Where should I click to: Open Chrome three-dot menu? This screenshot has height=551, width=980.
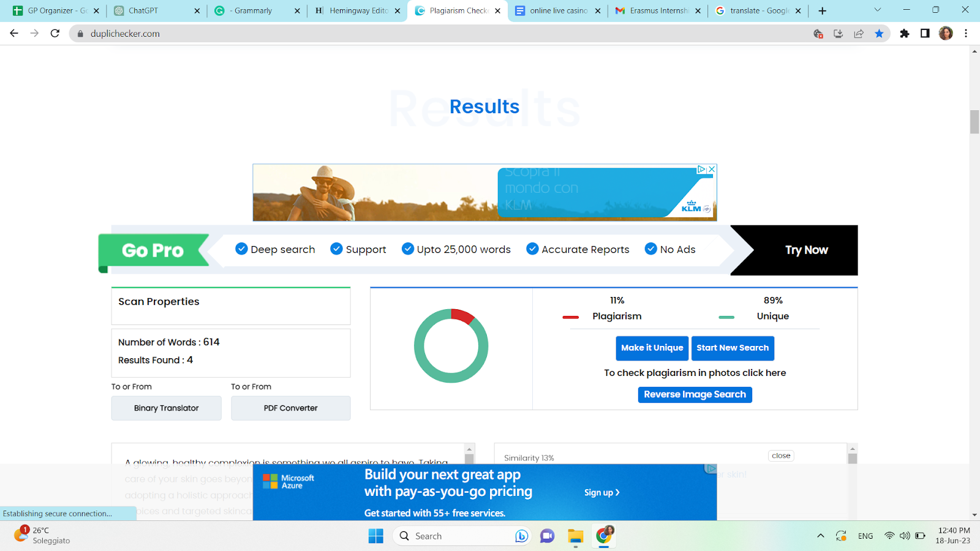pyautogui.click(x=966, y=34)
